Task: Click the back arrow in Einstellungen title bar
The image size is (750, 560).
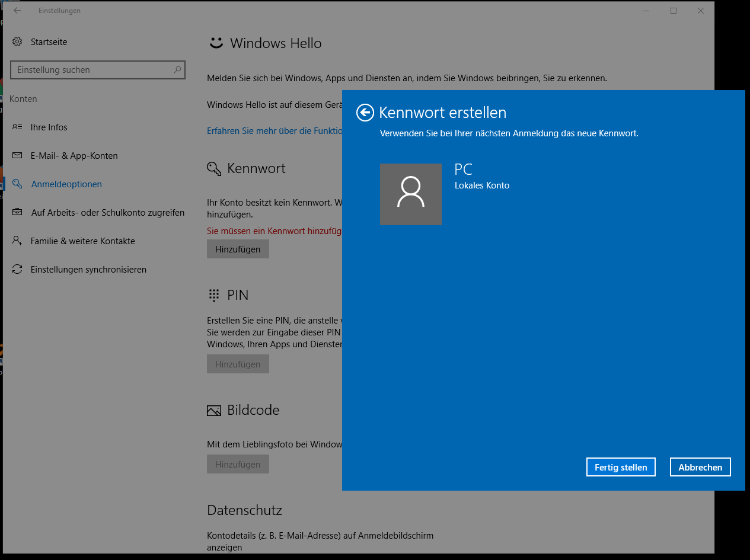Action: pos(17,11)
